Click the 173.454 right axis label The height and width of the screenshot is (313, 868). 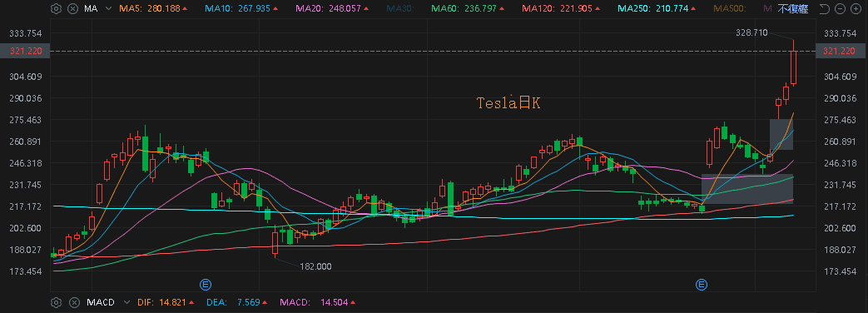(840, 271)
